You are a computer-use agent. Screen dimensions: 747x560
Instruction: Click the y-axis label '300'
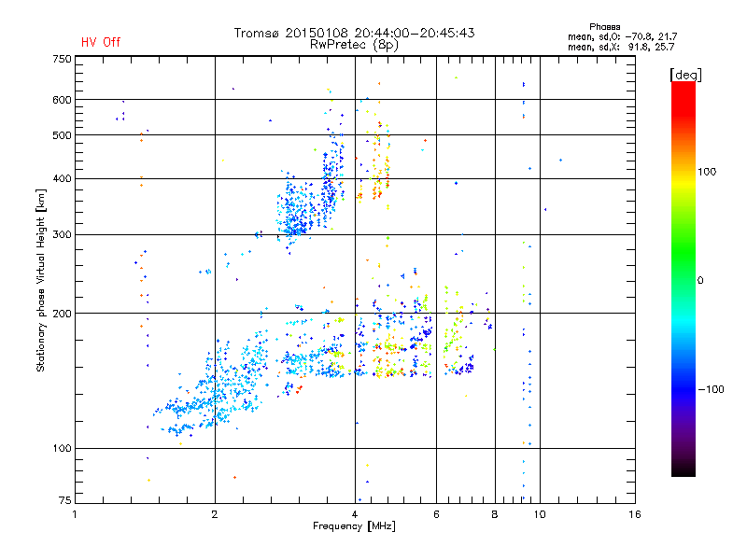[62, 235]
